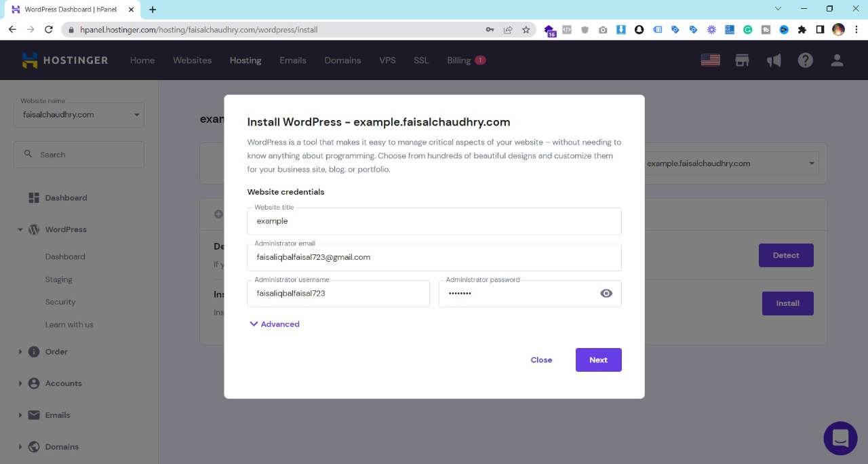This screenshot has width=868, height=464.
Task: Click the Hostinger logo
Action: pyautogui.click(x=64, y=60)
